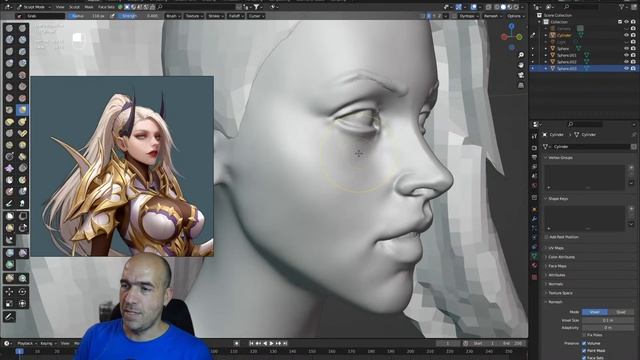Select the Move transform tool in toolbar

point(9,292)
